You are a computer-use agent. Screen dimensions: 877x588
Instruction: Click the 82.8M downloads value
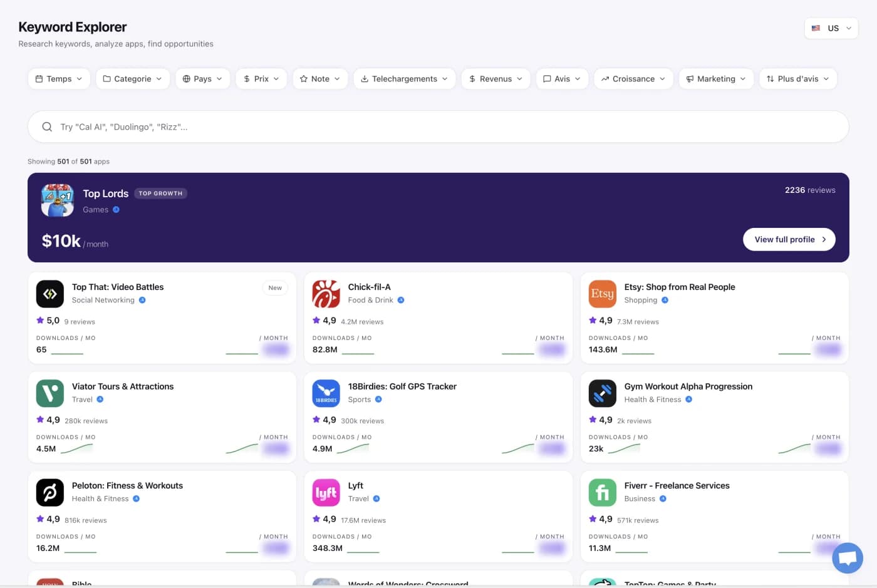(325, 349)
